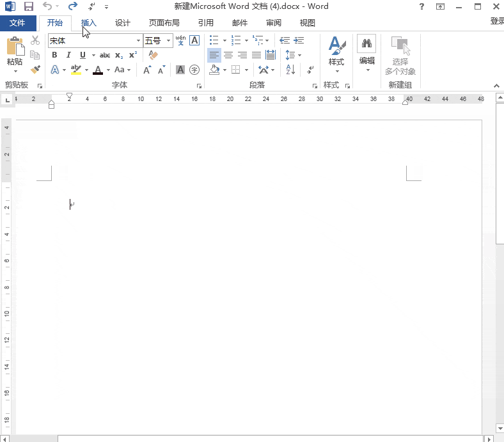Click the distributed alignment icon
This screenshot has width=504, height=442.
[271, 55]
